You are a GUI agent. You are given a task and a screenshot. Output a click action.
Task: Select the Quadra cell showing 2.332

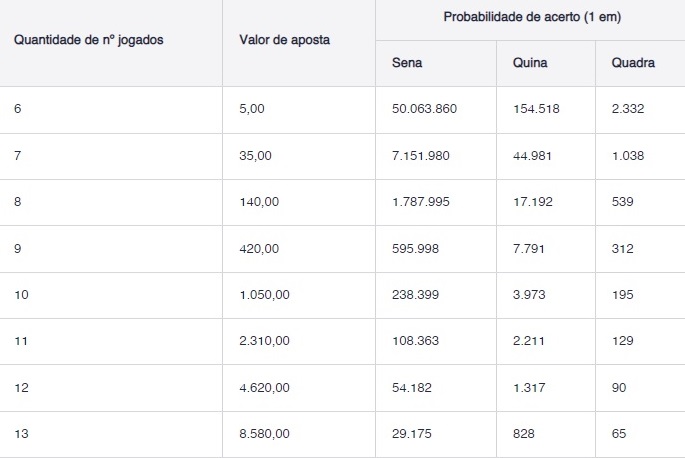pos(627,109)
